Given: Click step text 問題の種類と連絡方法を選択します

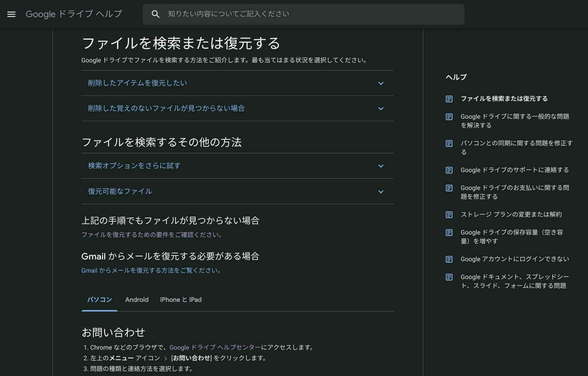Looking at the screenshot, I should coord(142,369).
